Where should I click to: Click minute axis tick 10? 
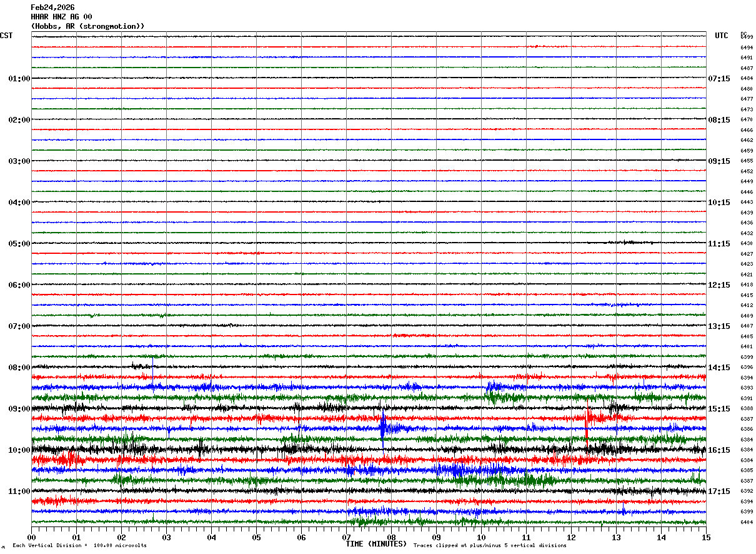481,537
